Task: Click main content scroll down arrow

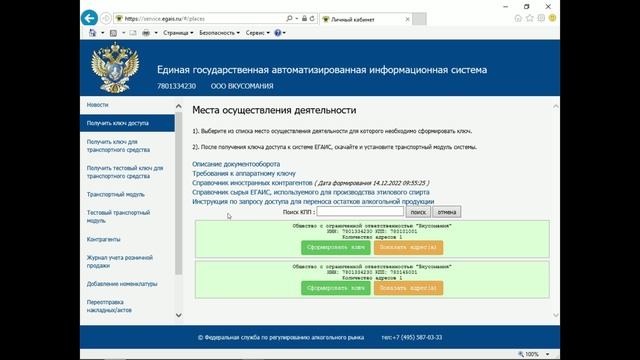Action: tap(556, 315)
